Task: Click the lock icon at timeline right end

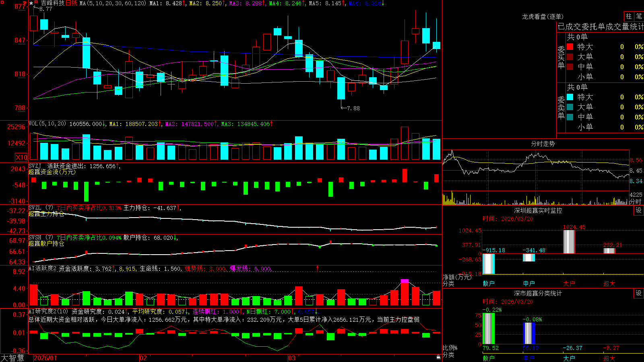Action: point(439,357)
